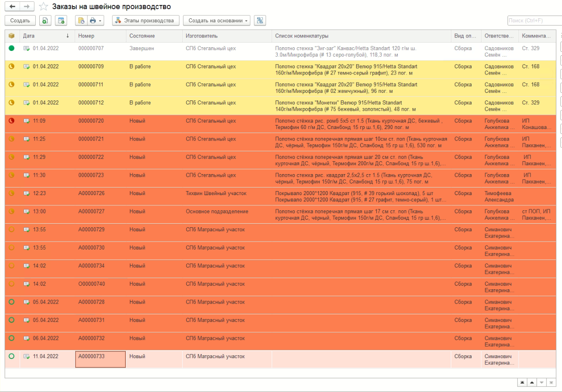Open the reports icon with clock
Image resolution: width=562 pixels, height=392 pixels.
tap(81, 21)
